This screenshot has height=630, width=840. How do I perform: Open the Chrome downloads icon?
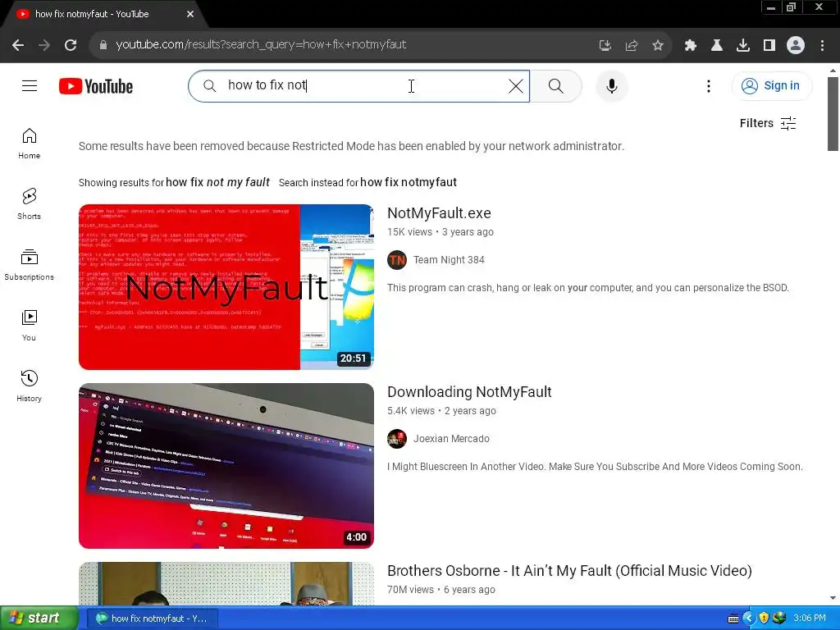point(743,46)
